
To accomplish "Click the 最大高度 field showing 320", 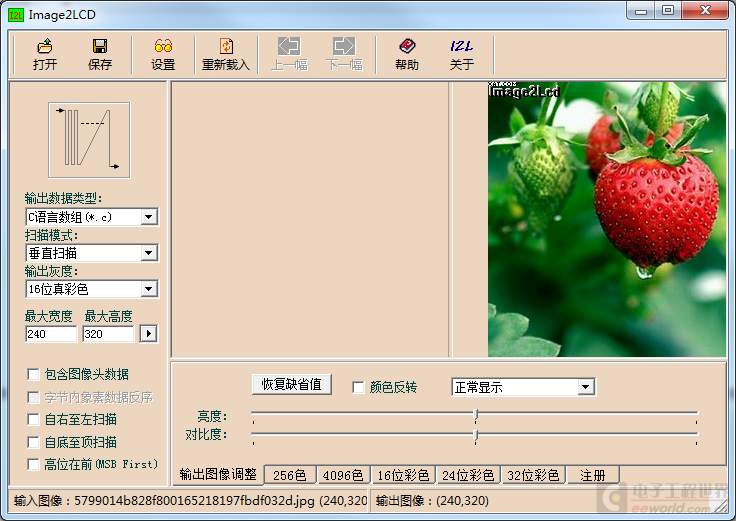I will click(x=108, y=334).
